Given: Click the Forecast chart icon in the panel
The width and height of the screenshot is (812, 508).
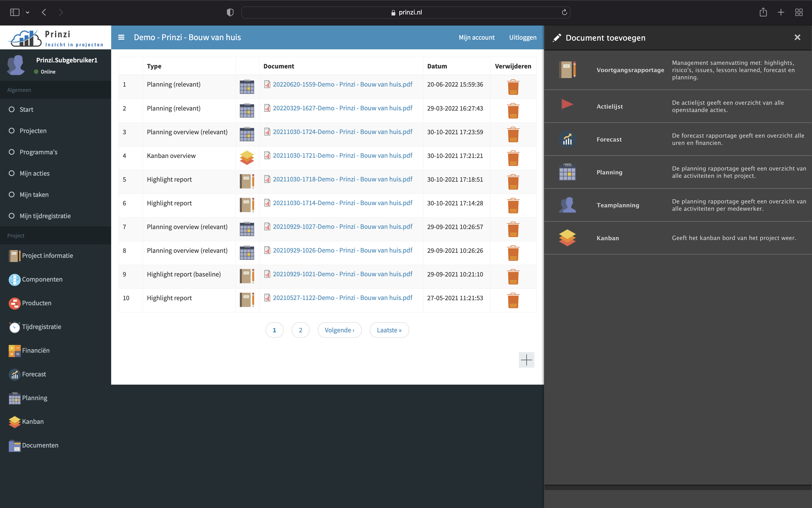Looking at the screenshot, I should pos(567,139).
